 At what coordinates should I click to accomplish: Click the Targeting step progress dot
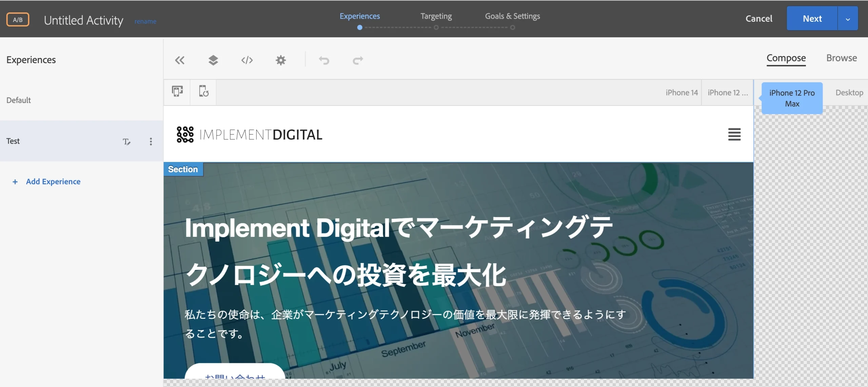click(x=436, y=27)
